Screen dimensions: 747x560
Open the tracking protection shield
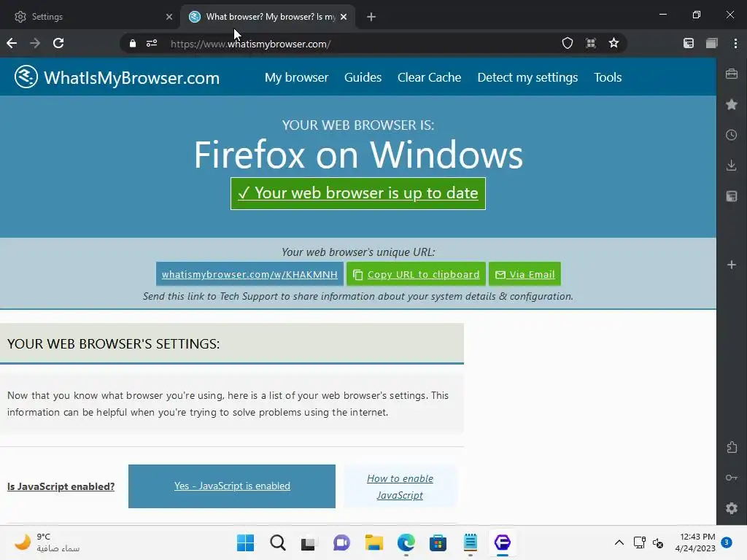click(x=568, y=43)
